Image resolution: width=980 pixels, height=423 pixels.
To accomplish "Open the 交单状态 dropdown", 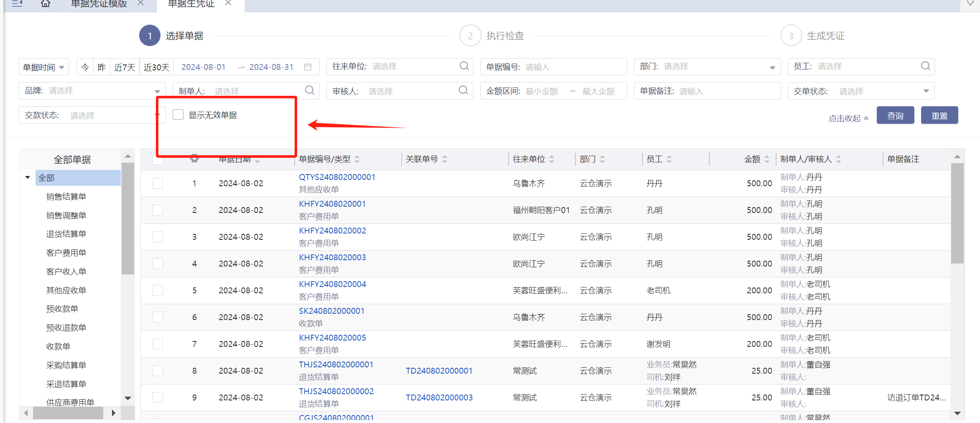I will point(926,91).
